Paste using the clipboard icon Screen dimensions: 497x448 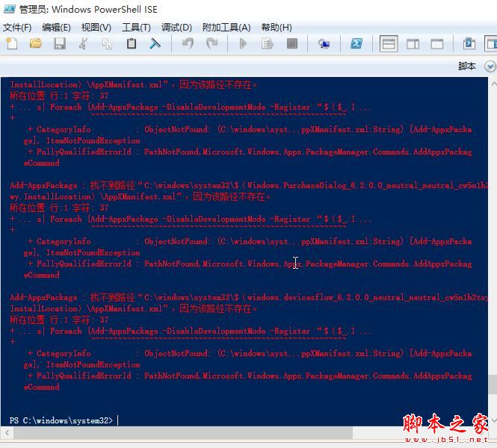click(x=132, y=43)
